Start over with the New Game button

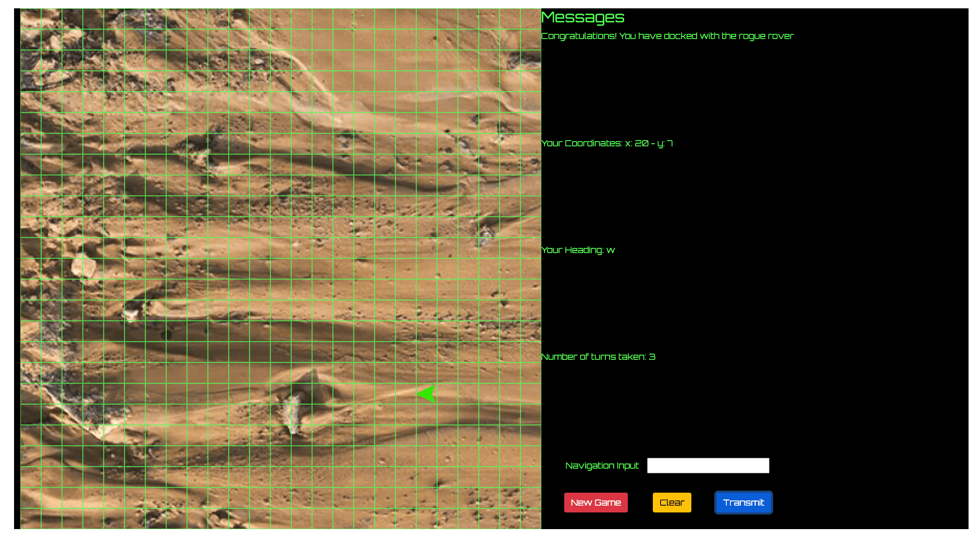pos(596,503)
